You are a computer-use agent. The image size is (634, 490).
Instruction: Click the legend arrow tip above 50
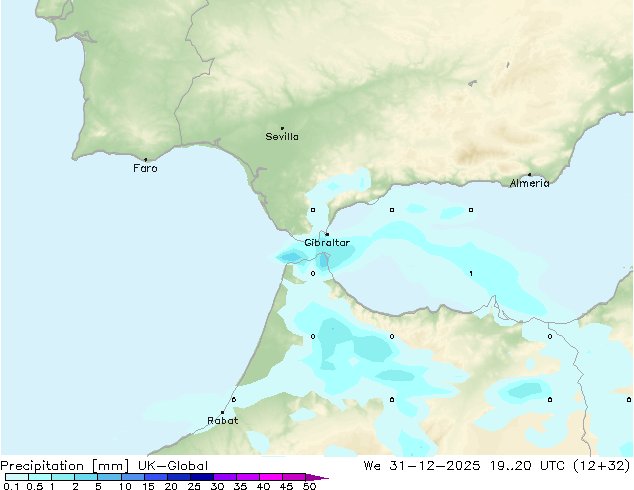[317, 477]
